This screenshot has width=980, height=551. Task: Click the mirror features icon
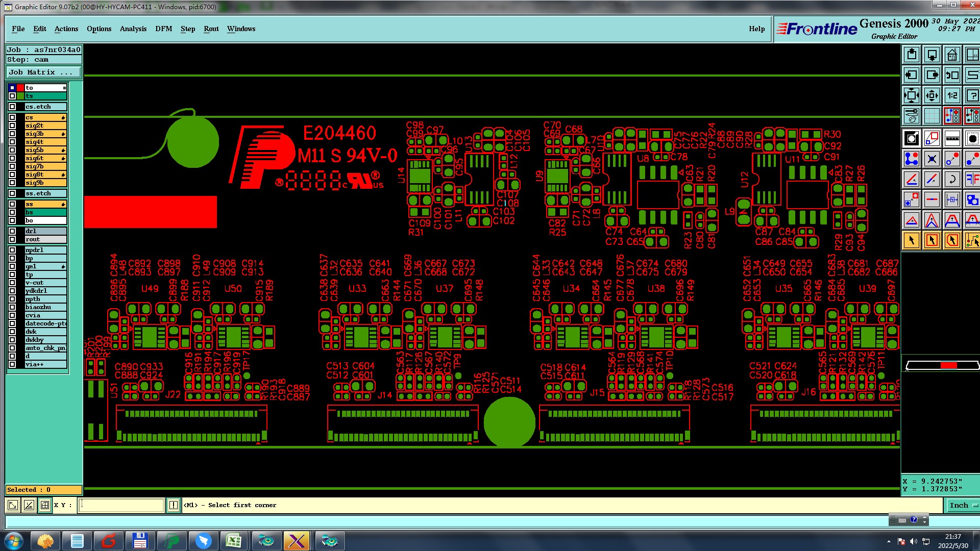972,180
